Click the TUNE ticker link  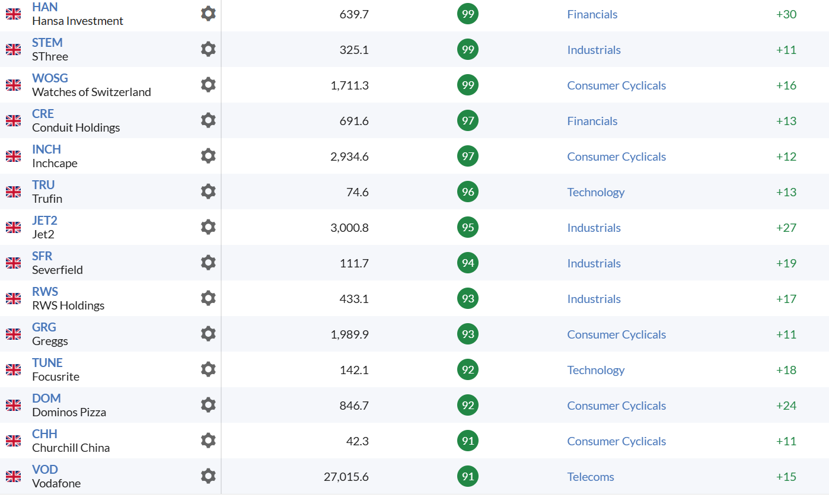tap(47, 363)
